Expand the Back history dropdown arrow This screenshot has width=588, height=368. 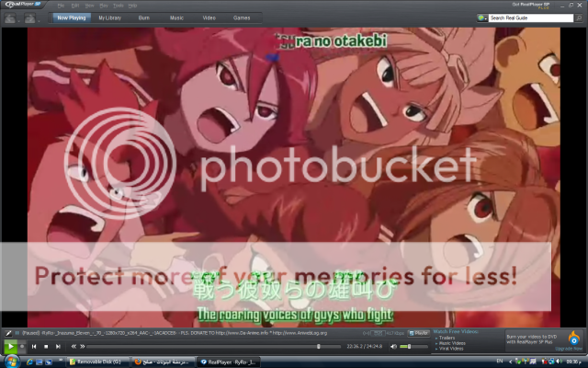[x=18, y=20]
